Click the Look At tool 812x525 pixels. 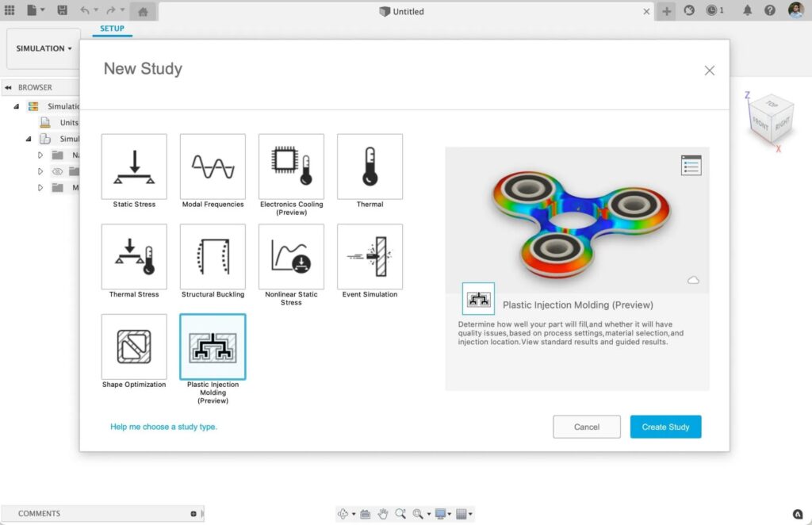365,514
